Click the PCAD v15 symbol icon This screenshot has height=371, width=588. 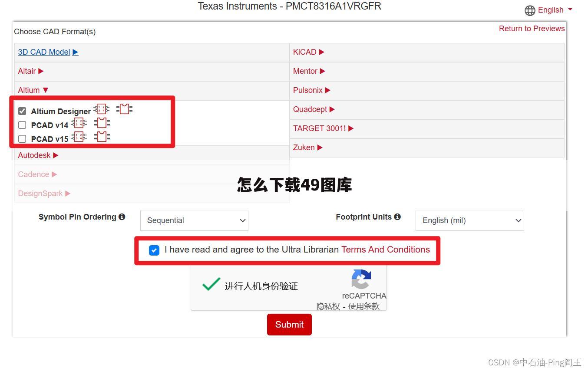coord(79,137)
